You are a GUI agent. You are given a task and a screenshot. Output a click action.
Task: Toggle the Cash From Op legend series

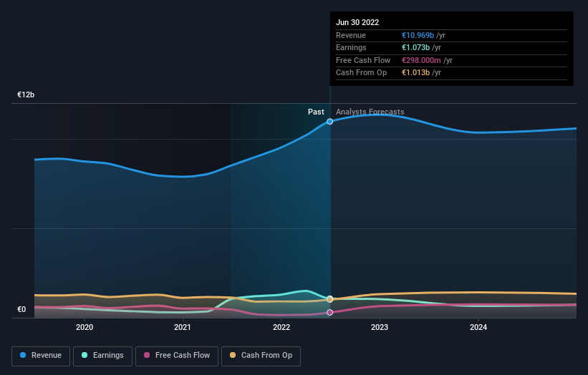pyautogui.click(x=261, y=356)
